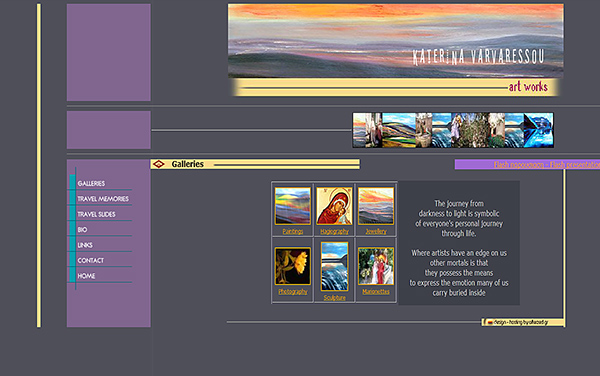This screenshot has width=600, height=376.
Task: Open the Links page from sidebar
Action: coord(85,245)
